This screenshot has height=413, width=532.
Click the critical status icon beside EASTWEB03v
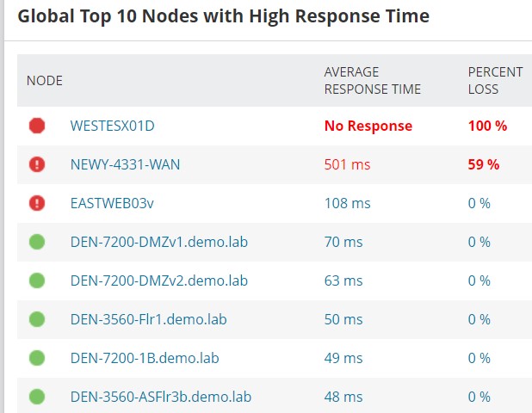(x=37, y=203)
